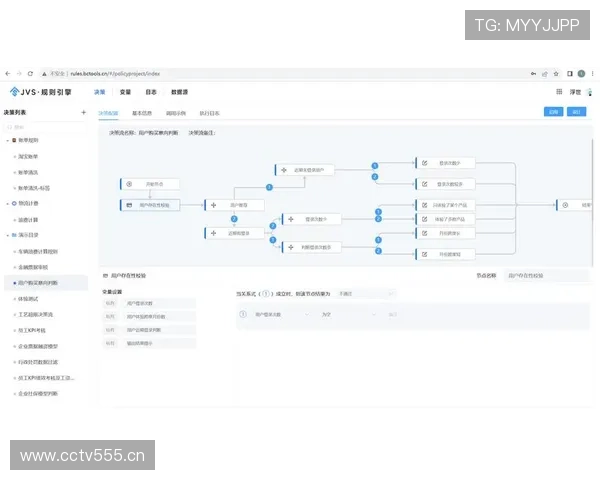Click the rightmost blue button at top right
The image size is (600, 480).
tap(576, 112)
